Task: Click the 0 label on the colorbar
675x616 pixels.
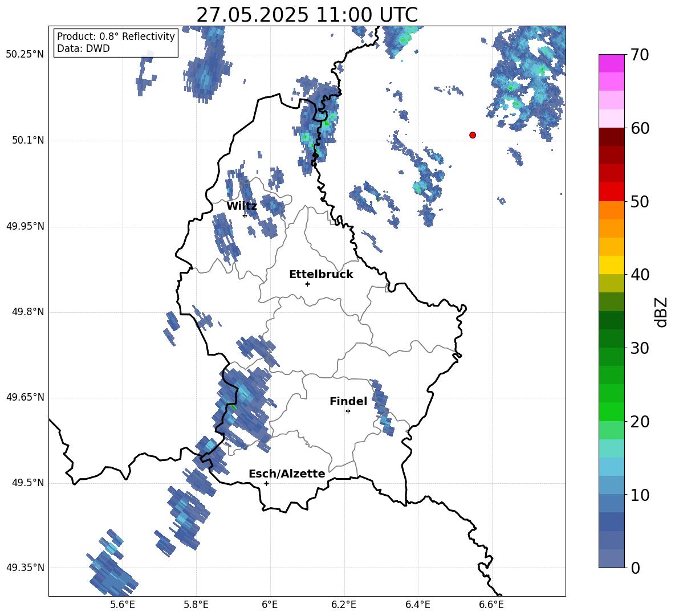Action: pyautogui.click(x=635, y=568)
